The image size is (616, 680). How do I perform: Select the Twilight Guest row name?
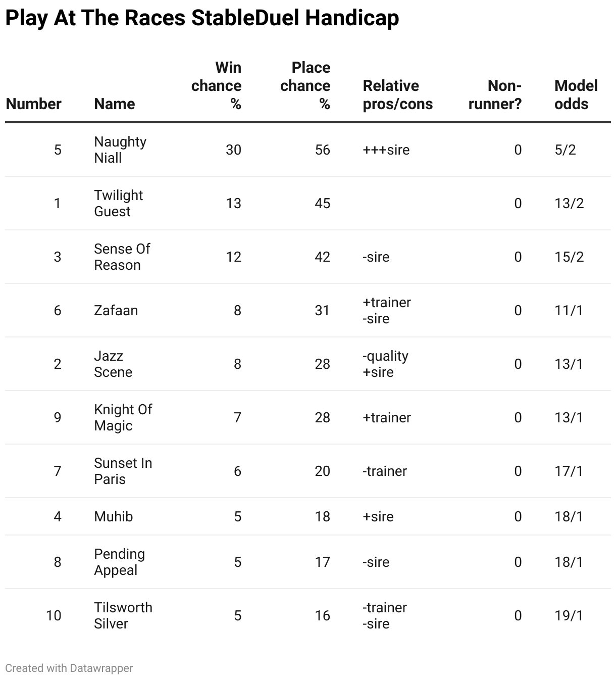pos(119,203)
